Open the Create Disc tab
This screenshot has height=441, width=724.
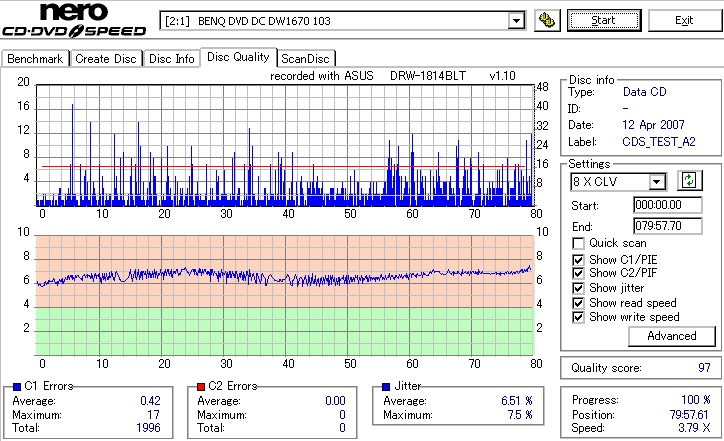point(106,59)
